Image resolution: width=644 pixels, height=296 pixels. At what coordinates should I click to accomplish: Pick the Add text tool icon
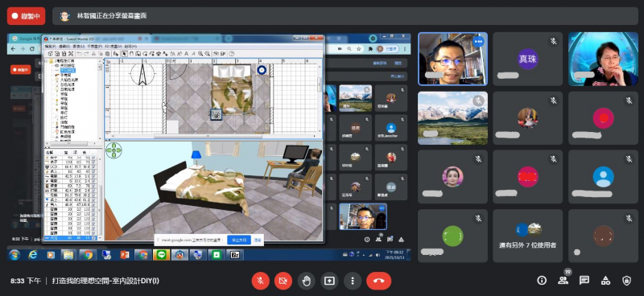pyautogui.click(x=165, y=54)
